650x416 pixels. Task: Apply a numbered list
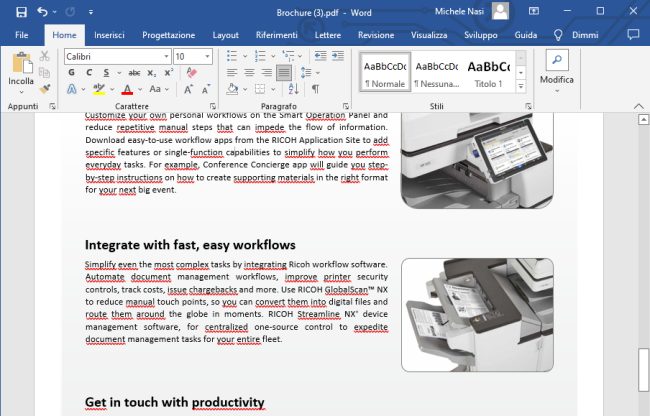click(260, 56)
